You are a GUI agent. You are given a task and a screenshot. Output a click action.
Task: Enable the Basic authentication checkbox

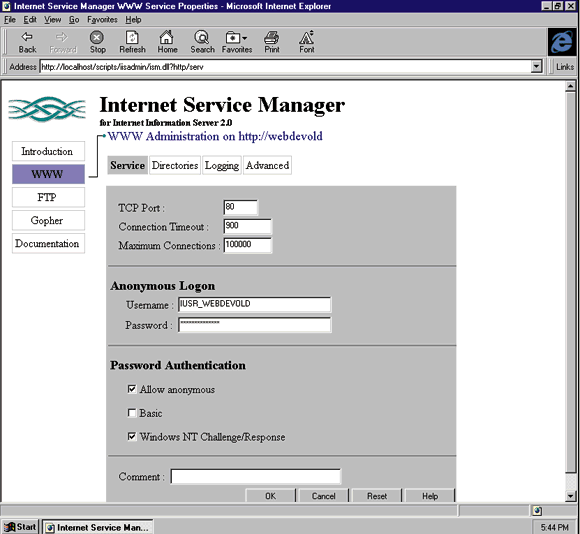click(x=132, y=413)
